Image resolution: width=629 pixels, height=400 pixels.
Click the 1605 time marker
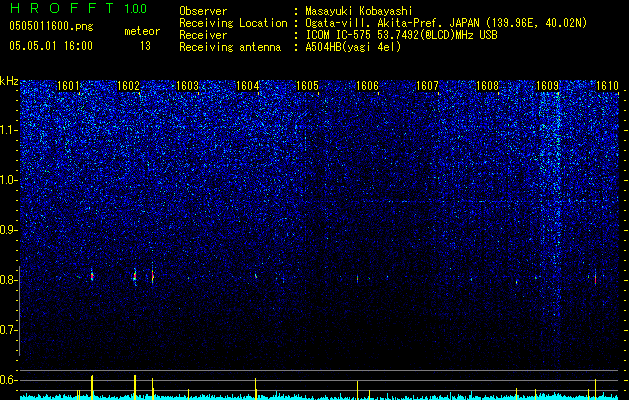pyautogui.click(x=307, y=86)
